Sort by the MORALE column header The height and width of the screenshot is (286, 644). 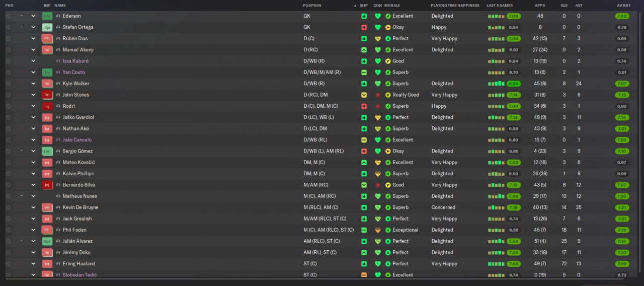click(392, 6)
